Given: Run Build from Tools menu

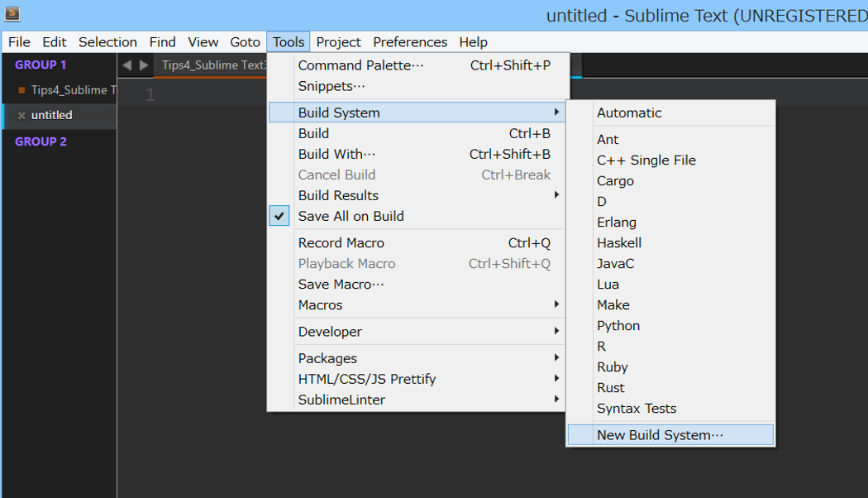Looking at the screenshot, I should pos(417,133).
